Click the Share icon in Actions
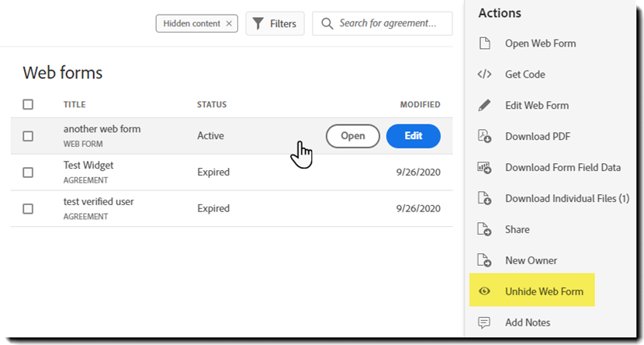This screenshot has width=644, height=345. [485, 229]
